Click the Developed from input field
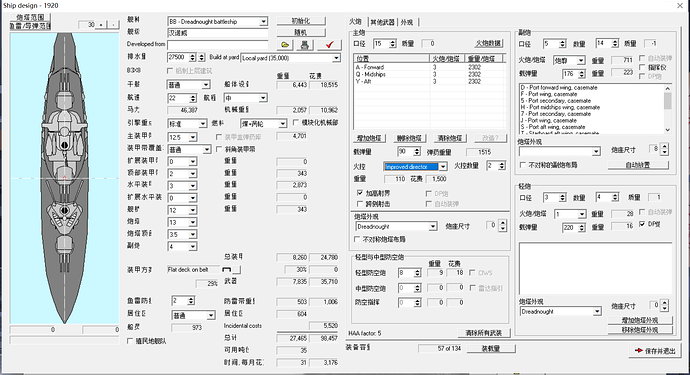This screenshot has height=375, width=690. click(x=218, y=45)
